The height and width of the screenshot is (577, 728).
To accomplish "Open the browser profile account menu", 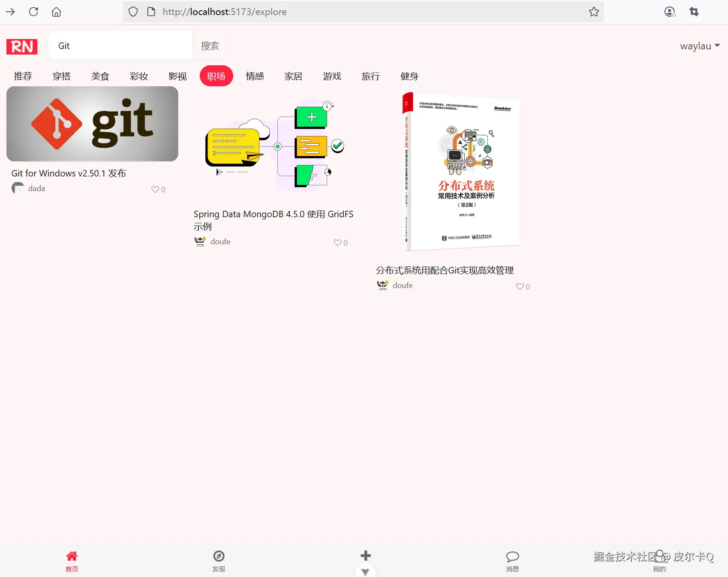I will 670,12.
